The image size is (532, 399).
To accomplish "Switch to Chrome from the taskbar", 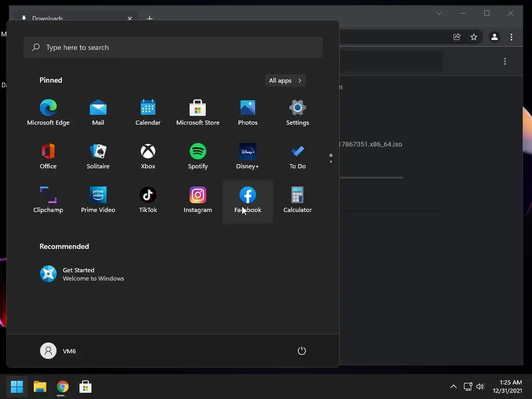I will coord(62,387).
